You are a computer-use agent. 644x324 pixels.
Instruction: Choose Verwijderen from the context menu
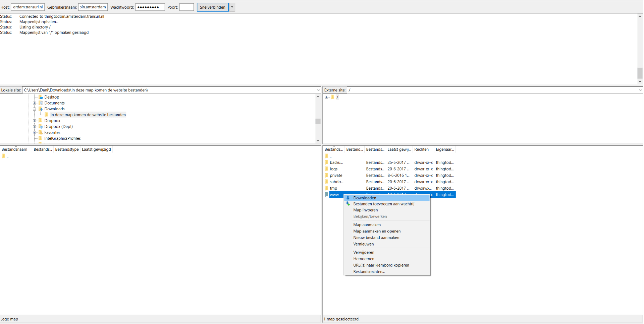[364, 252]
